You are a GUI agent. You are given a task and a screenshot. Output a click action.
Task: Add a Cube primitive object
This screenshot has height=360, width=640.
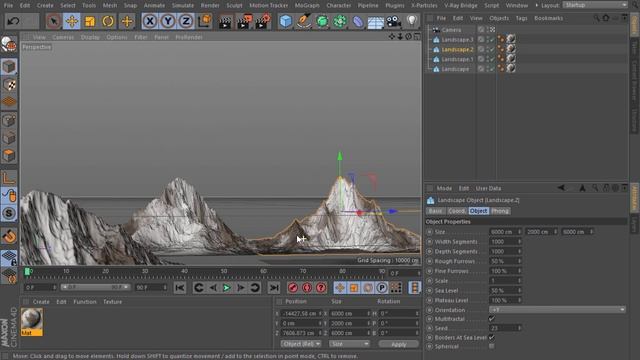[286, 21]
